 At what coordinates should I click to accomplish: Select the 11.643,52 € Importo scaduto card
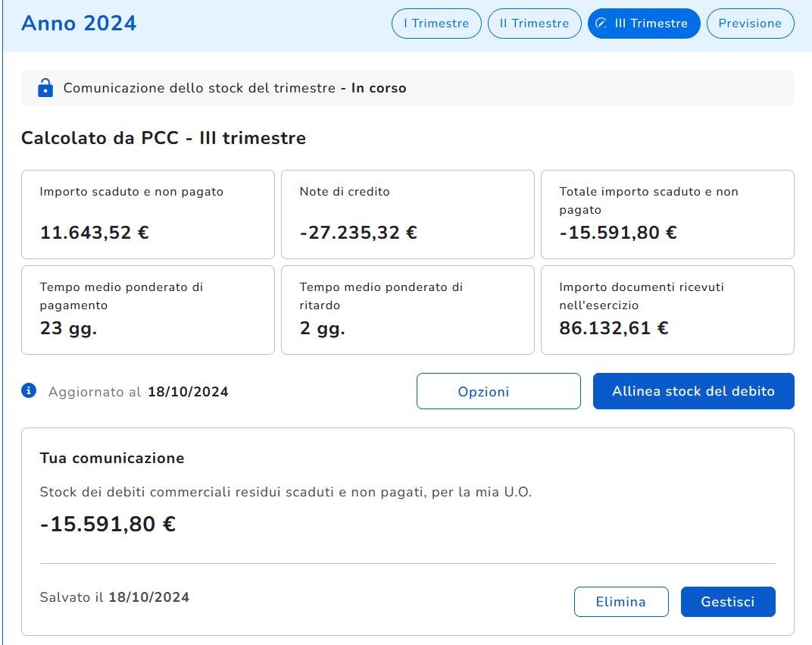(148, 214)
